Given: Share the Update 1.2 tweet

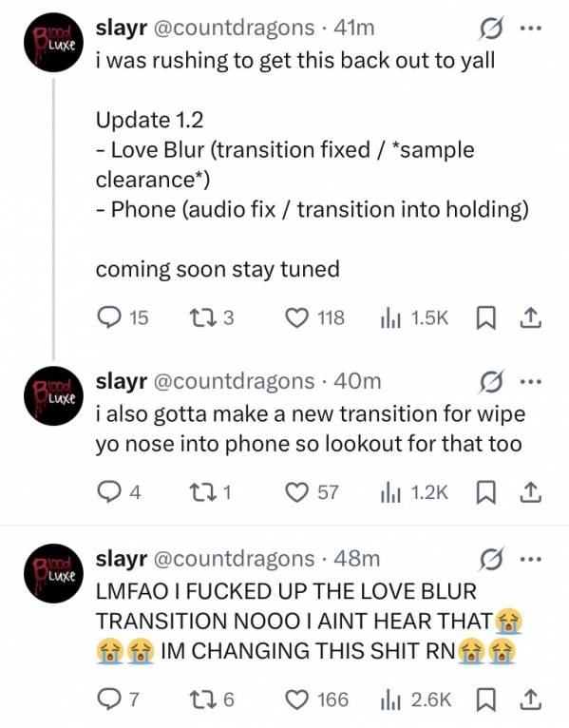Looking at the screenshot, I should (x=529, y=318).
